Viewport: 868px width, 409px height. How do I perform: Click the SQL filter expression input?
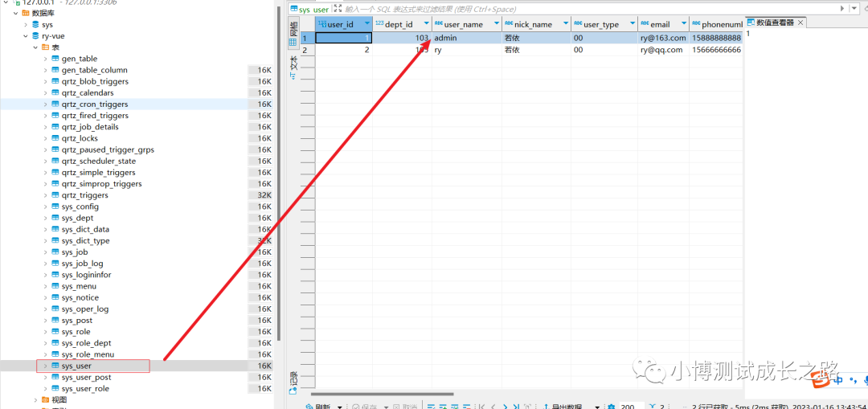coord(588,9)
